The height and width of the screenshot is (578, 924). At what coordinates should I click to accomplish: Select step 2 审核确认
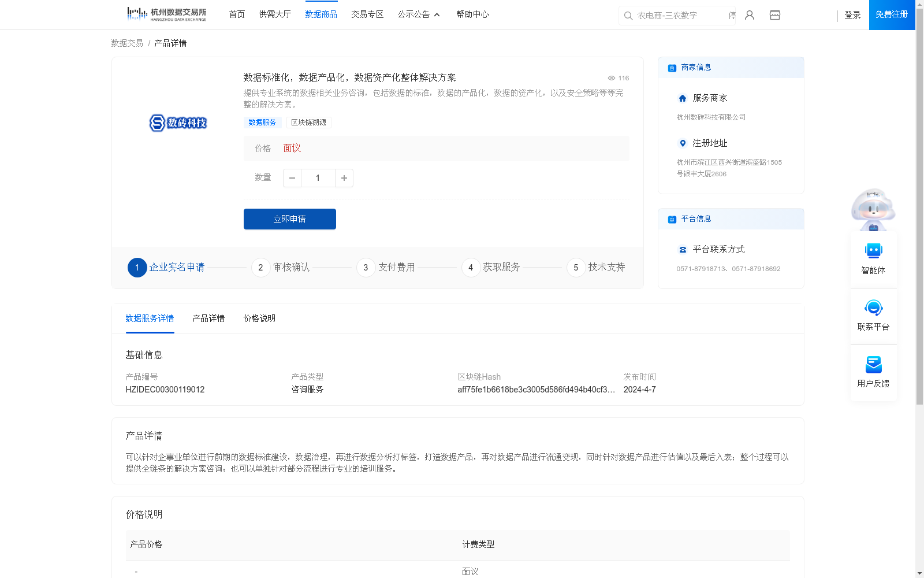coord(281,268)
